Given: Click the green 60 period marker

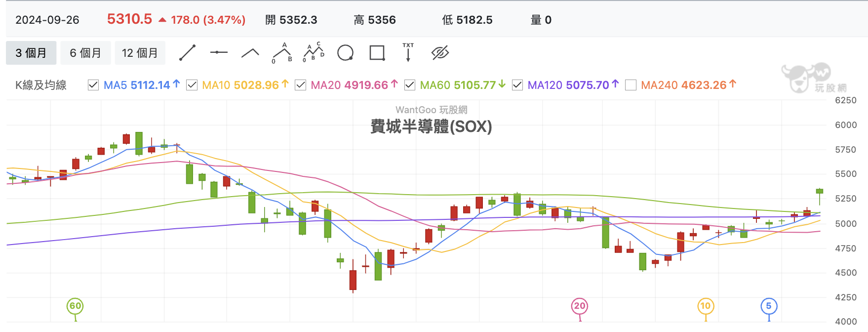Looking at the screenshot, I should coord(75,306).
